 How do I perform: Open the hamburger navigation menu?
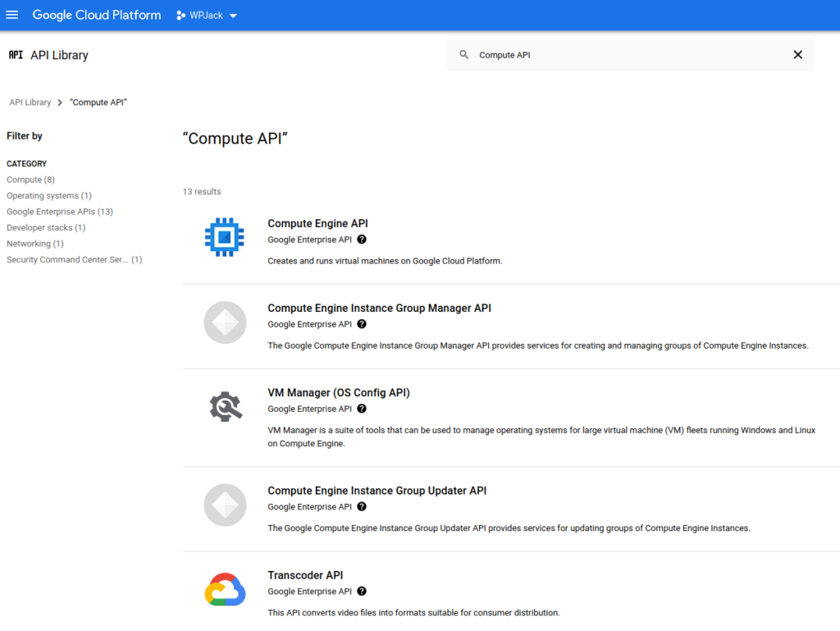tap(11, 15)
